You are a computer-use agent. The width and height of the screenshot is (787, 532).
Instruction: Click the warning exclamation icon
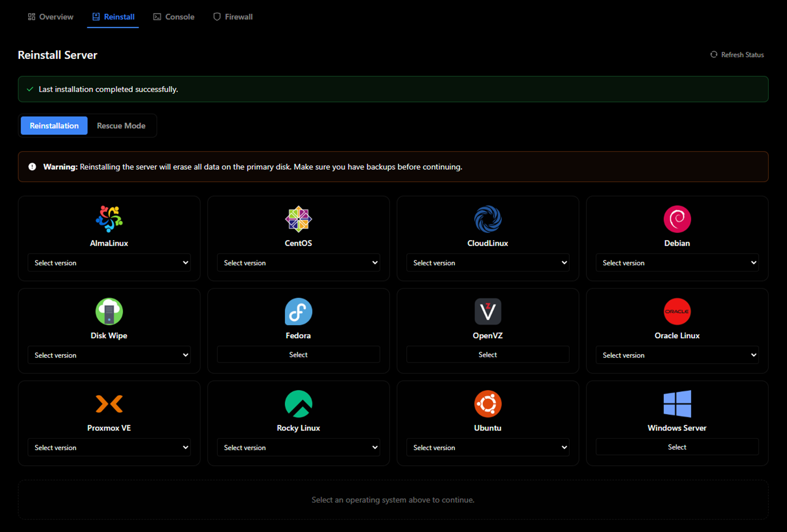point(32,167)
